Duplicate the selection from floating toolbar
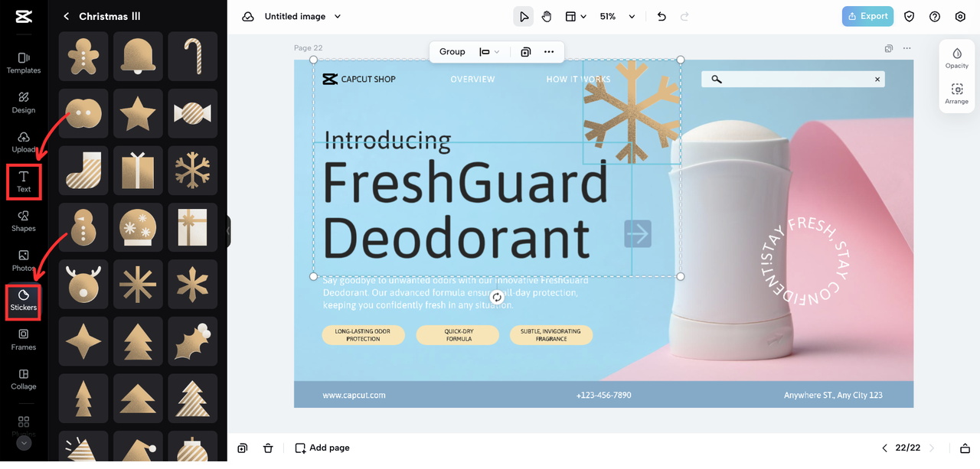The width and height of the screenshot is (980, 469). point(526,51)
